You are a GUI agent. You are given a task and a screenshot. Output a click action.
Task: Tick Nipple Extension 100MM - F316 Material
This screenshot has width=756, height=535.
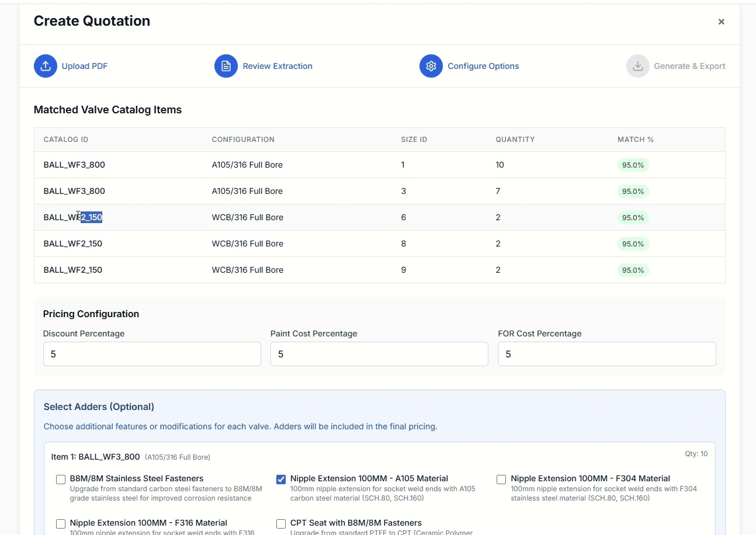[61, 524]
